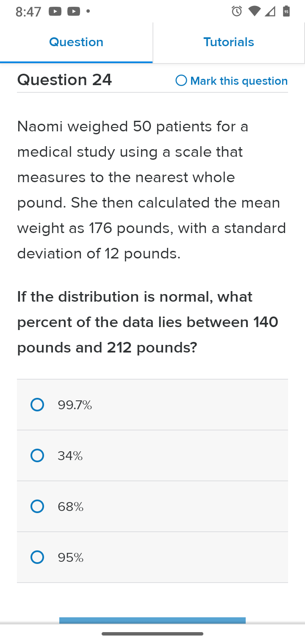The height and width of the screenshot is (644, 305).
Task: Click the Mark this question link
Action: (x=239, y=81)
